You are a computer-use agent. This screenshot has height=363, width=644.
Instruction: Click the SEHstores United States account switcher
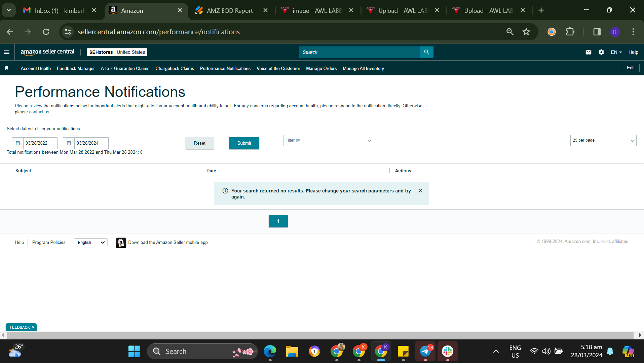pyautogui.click(x=117, y=52)
